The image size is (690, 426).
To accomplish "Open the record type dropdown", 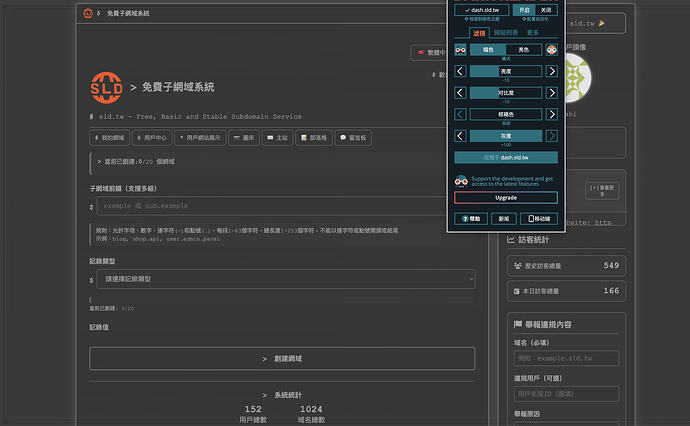I will [x=286, y=279].
